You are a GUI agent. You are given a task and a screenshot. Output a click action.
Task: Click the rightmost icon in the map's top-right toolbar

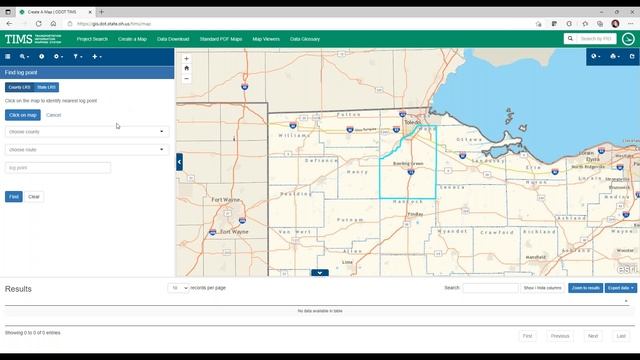632,56
